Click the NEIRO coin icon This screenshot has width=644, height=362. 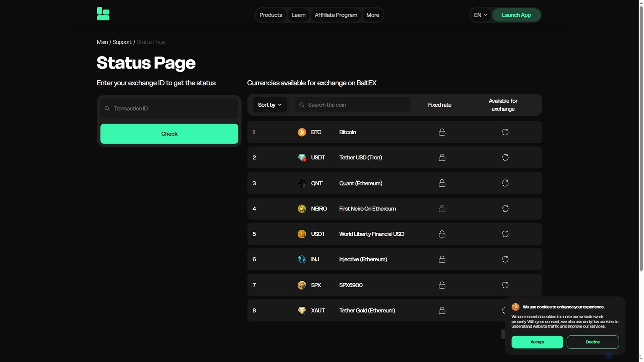point(302,209)
